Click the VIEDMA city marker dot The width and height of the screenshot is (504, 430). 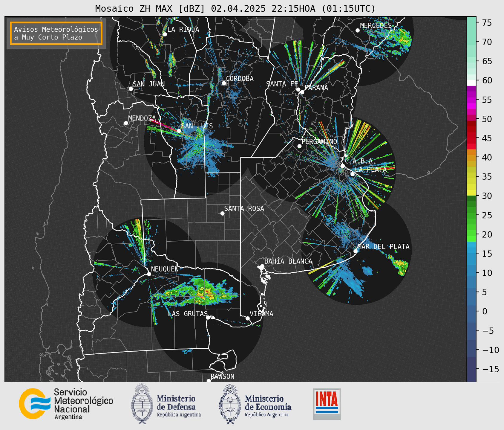[248, 318]
